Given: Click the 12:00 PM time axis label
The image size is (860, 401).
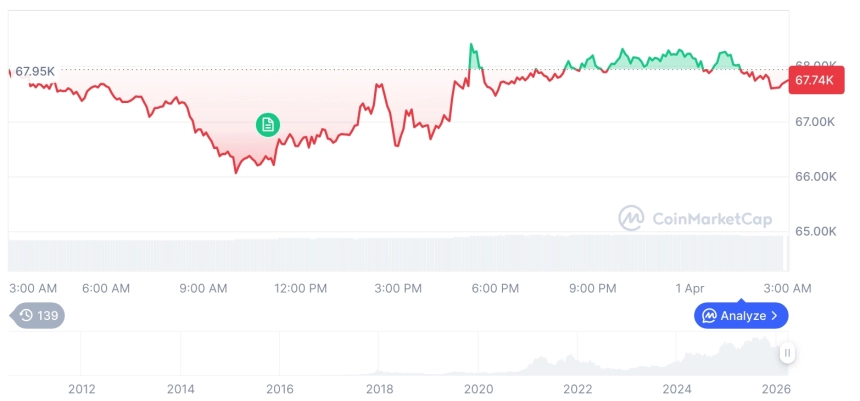Looking at the screenshot, I should tap(300, 288).
